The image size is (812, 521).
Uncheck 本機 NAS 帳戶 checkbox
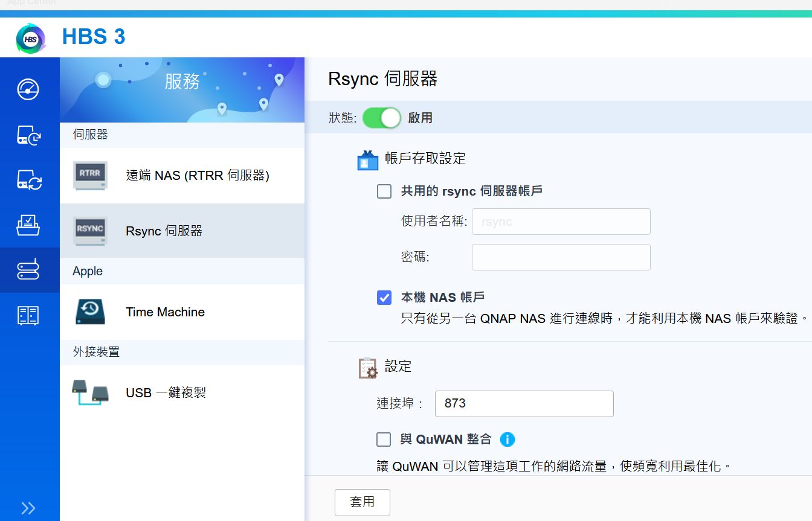(x=384, y=298)
